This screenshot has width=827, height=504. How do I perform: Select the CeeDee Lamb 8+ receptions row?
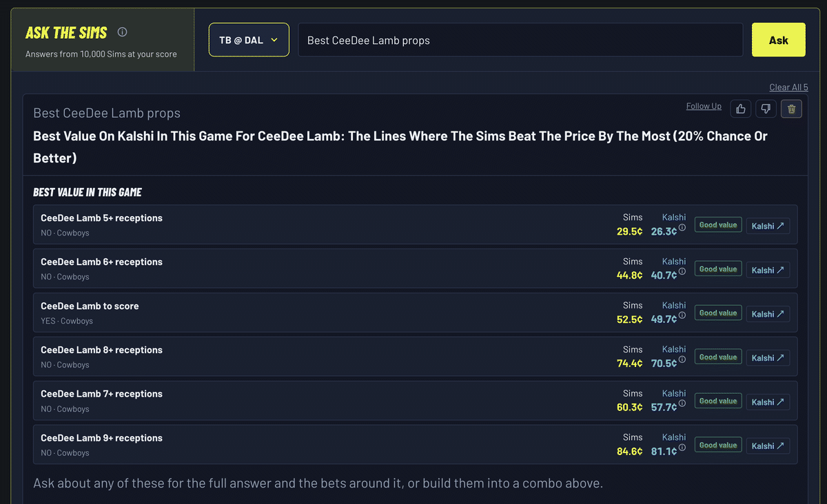[x=415, y=357]
